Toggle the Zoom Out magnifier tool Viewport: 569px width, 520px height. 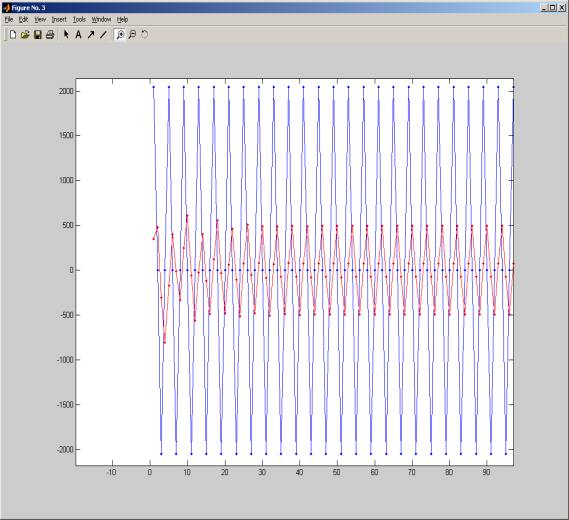click(x=132, y=34)
